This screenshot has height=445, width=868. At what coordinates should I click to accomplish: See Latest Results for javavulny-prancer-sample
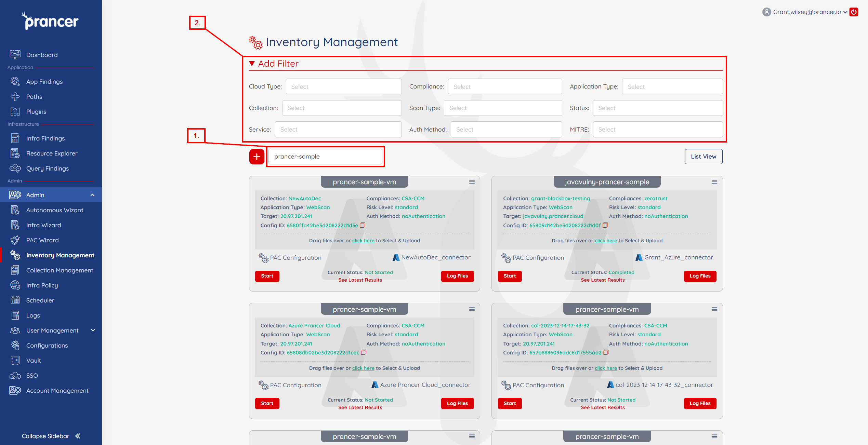point(603,280)
